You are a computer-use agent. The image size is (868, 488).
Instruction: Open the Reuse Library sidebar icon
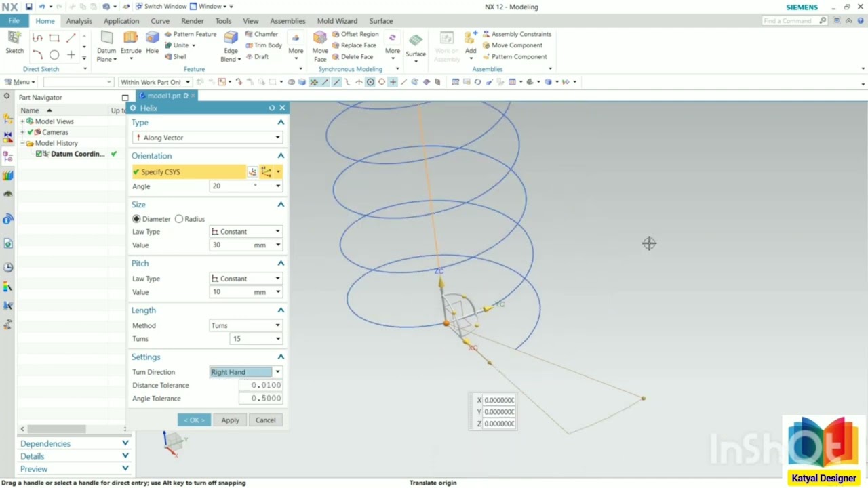click(7, 176)
